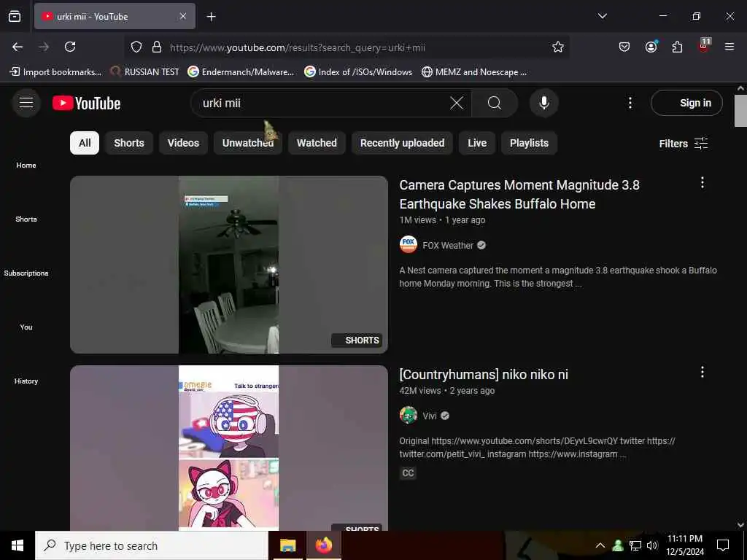The height and width of the screenshot is (560, 747).
Task: Clear the search query with the X
Action: pos(457,103)
